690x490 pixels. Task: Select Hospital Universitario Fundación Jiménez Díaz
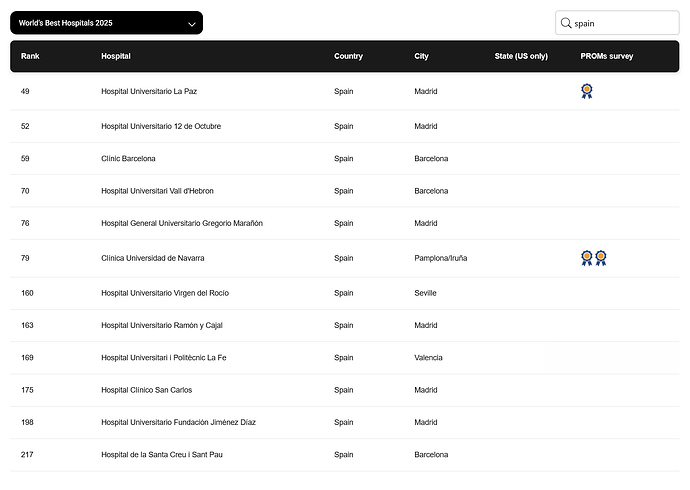[178, 422]
